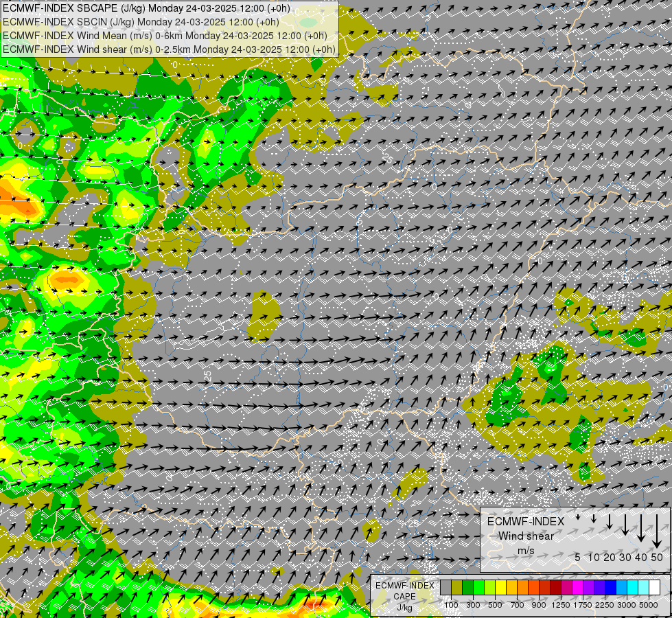This screenshot has width=672, height=618.
Task: Click the SBCAPE layer title line
Action: click(x=146, y=8)
